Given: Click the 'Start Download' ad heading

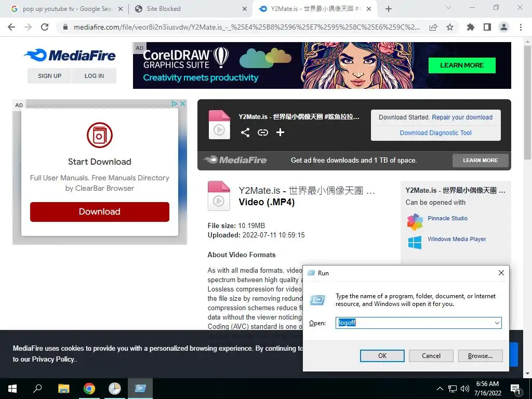Looking at the screenshot, I should pos(99,162).
